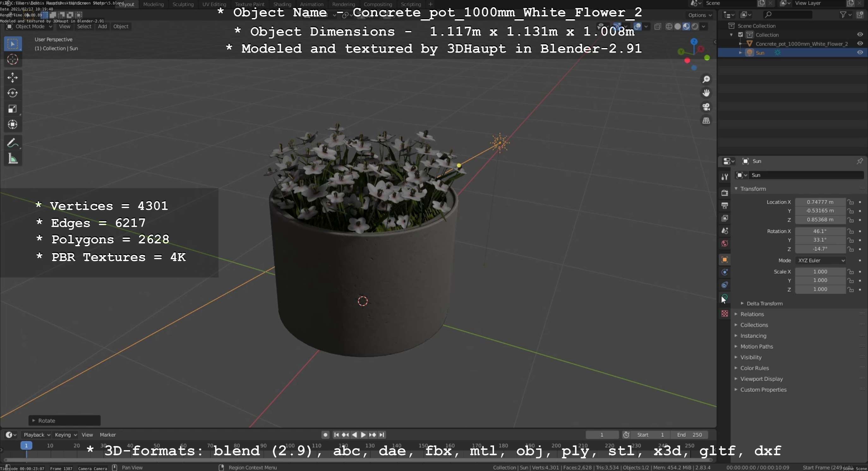Open the Object Mode dropdown

(30, 26)
